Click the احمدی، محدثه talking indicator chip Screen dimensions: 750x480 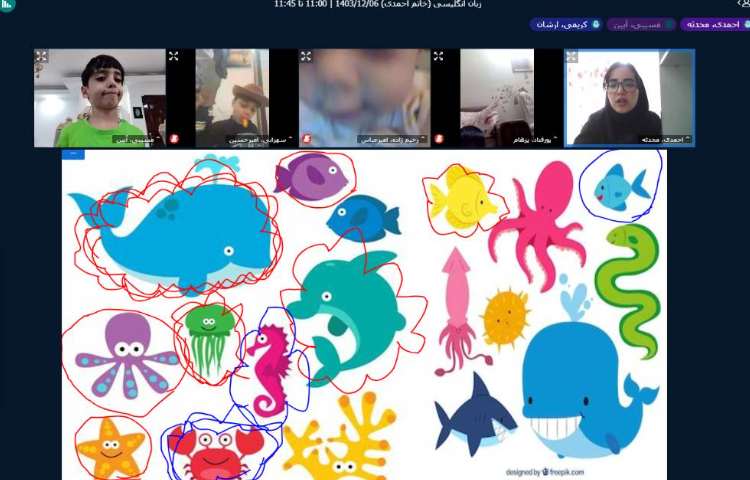pos(713,24)
